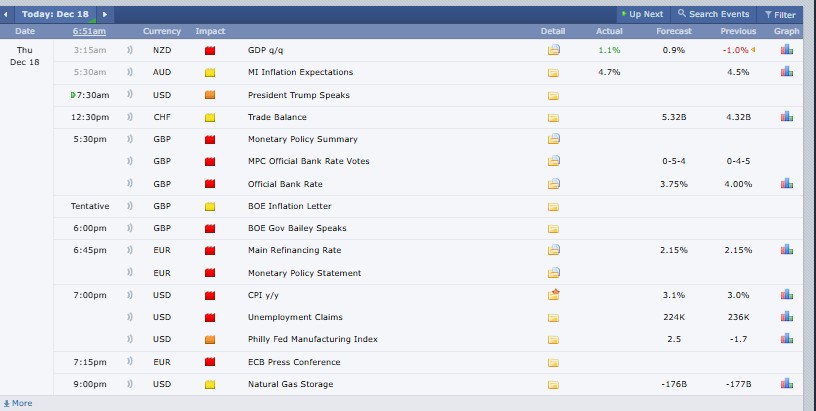Expand the More events link

pos(18,403)
